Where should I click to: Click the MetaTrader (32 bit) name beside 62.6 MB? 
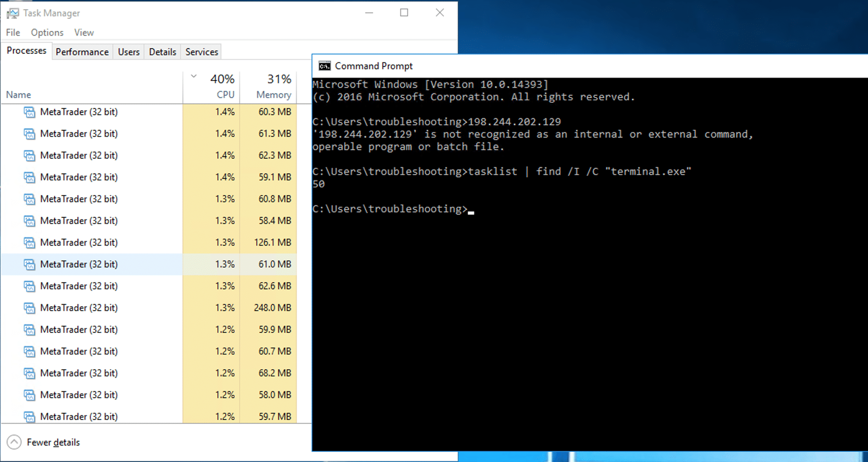(79, 286)
